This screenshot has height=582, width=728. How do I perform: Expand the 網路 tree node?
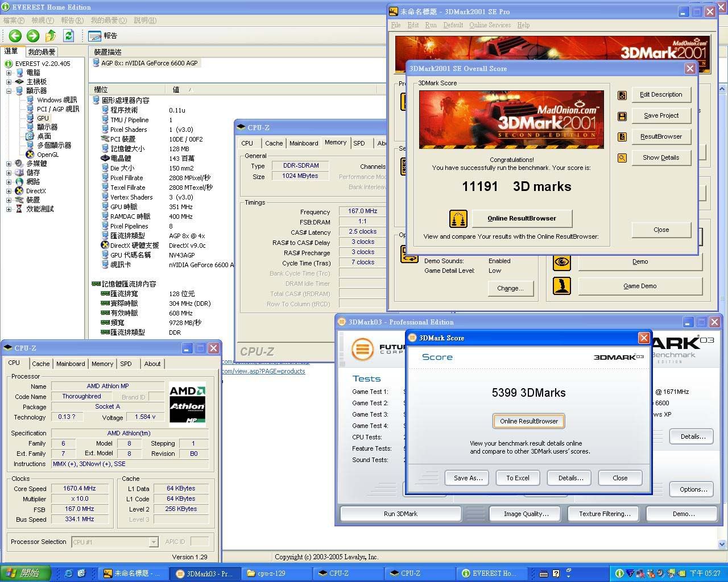click(9, 182)
